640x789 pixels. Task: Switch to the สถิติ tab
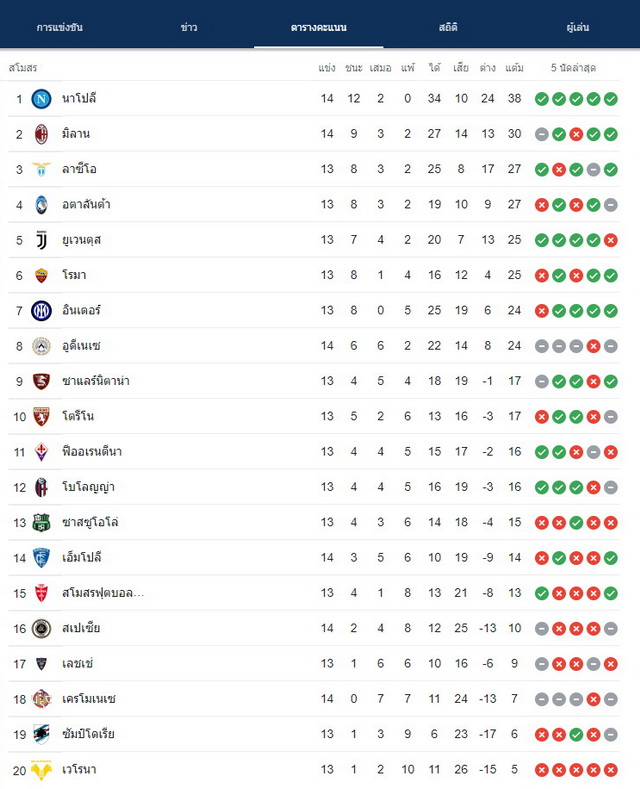[448, 27]
